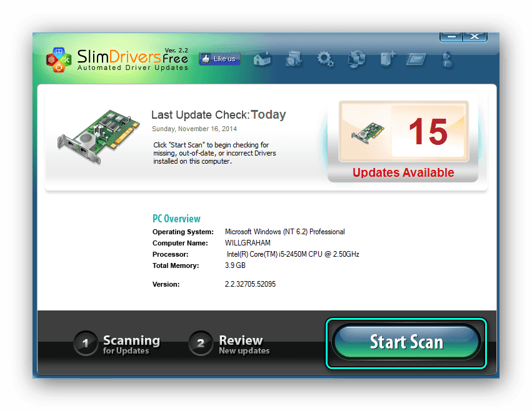Click the circuit board card toolbar icon
Screen dimensions: 532x411
tap(416, 60)
